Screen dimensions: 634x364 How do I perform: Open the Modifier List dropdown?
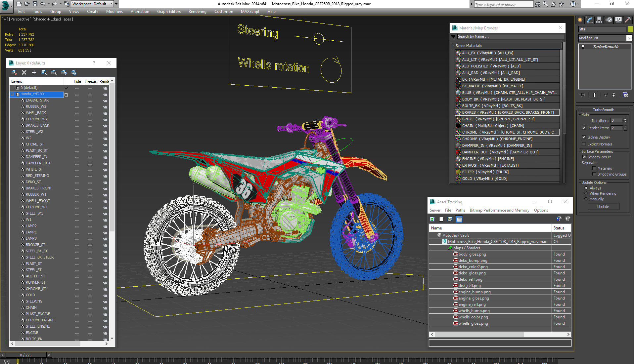pos(605,38)
